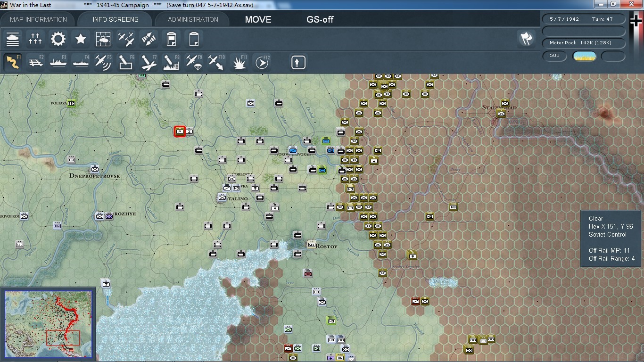Image resolution: width=644 pixels, height=362 pixels.
Task: Switch to the INFO SCREENS tab
Action: (x=116, y=19)
